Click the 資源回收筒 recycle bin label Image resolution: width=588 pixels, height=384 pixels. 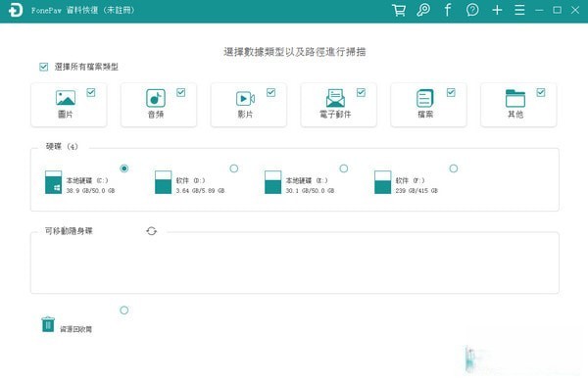[76, 329]
